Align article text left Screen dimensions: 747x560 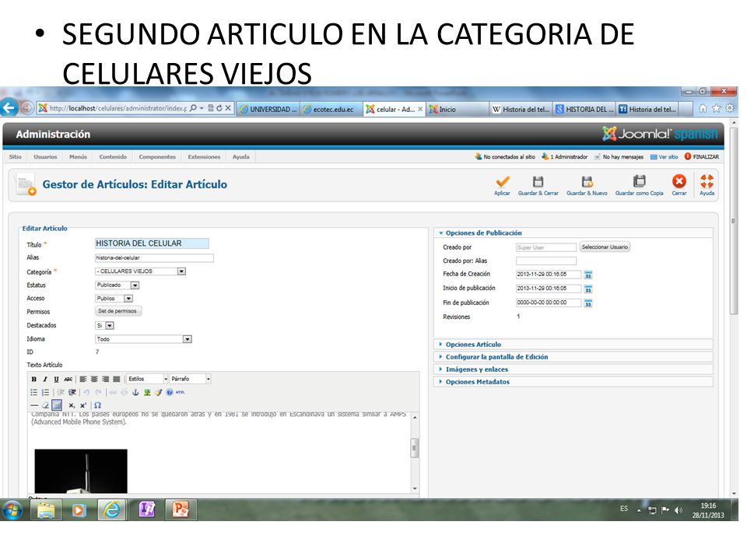(83, 379)
